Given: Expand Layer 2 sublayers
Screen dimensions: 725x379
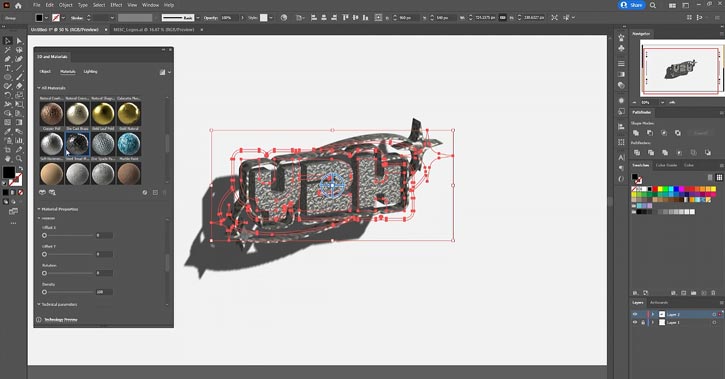Looking at the screenshot, I should click(x=653, y=314).
